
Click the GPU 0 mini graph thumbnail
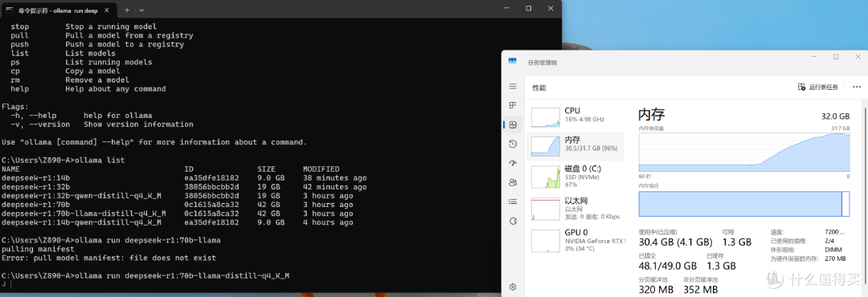pos(545,241)
